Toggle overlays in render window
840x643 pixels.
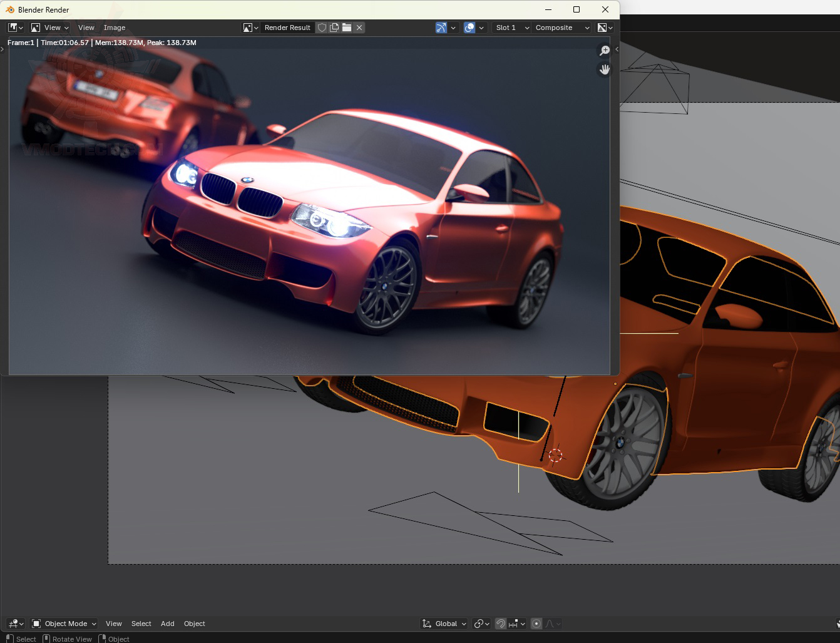pos(469,28)
